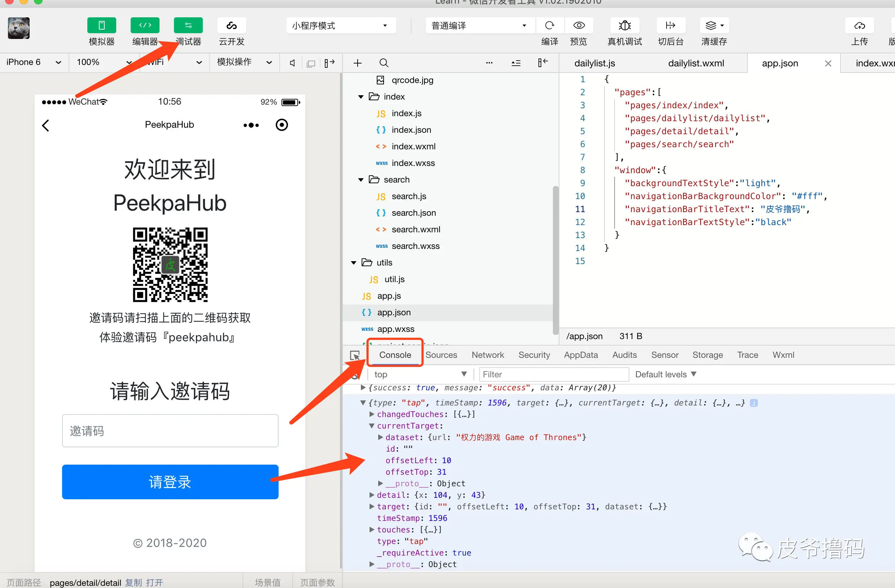Switch to the dailylist.js tab
This screenshot has height=588, width=895.
point(594,63)
